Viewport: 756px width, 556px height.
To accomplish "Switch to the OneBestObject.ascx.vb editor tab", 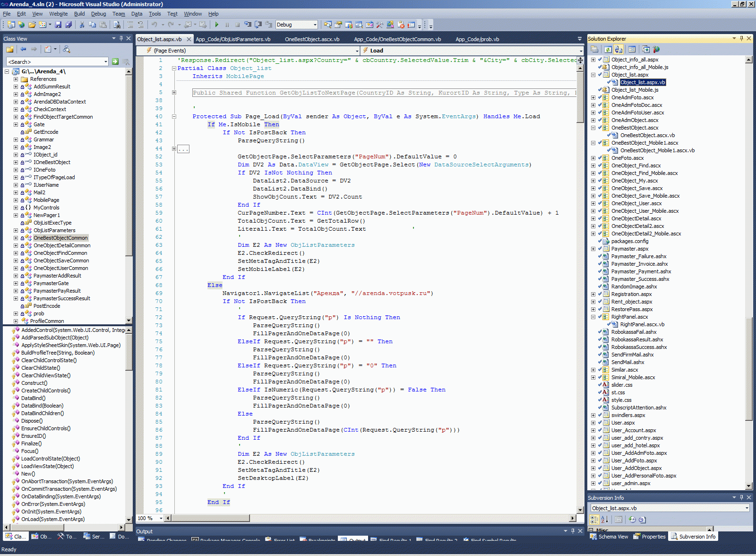I will [312, 39].
